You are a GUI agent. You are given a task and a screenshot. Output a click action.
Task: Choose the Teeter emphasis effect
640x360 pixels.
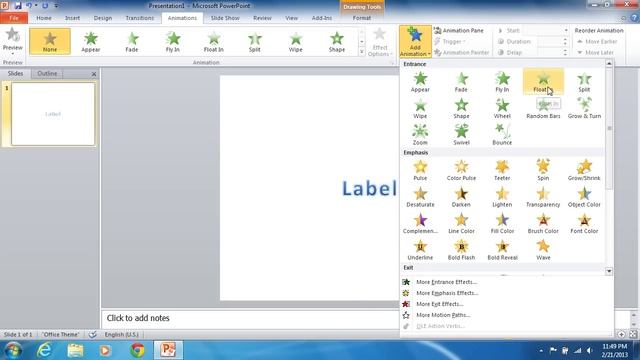(502, 170)
